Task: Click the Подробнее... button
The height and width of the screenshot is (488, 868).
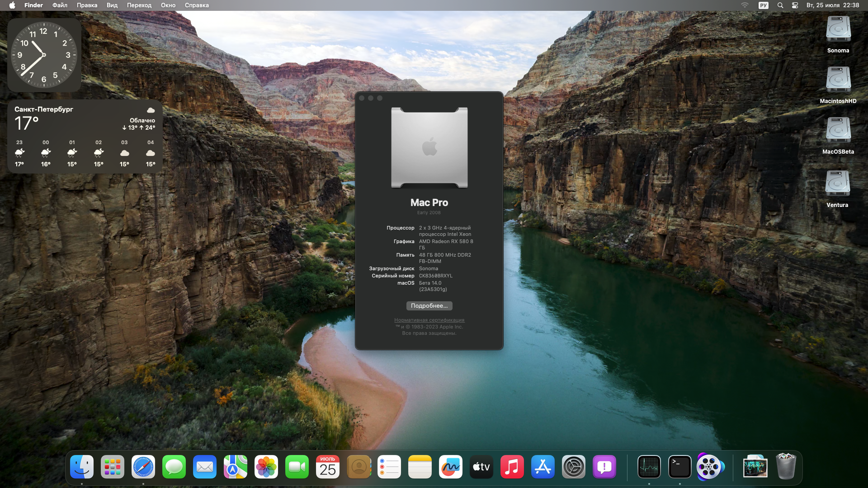Action: coord(429,306)
